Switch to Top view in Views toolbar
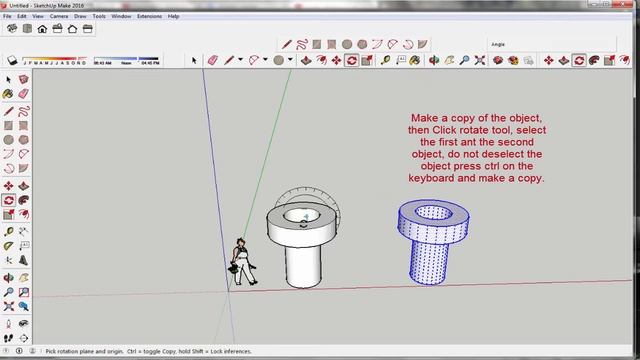The image size is (640, 360). tap(27, 29)
